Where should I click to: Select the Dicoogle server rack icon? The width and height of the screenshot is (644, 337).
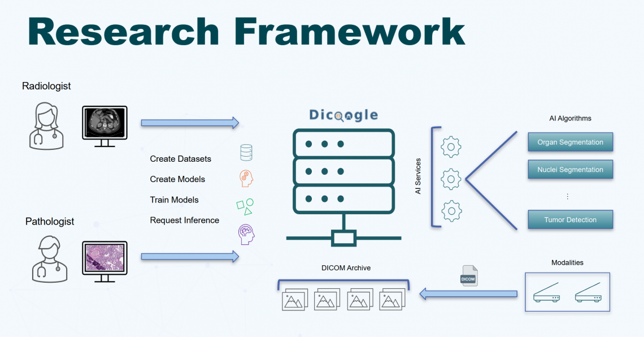point(344,188)
